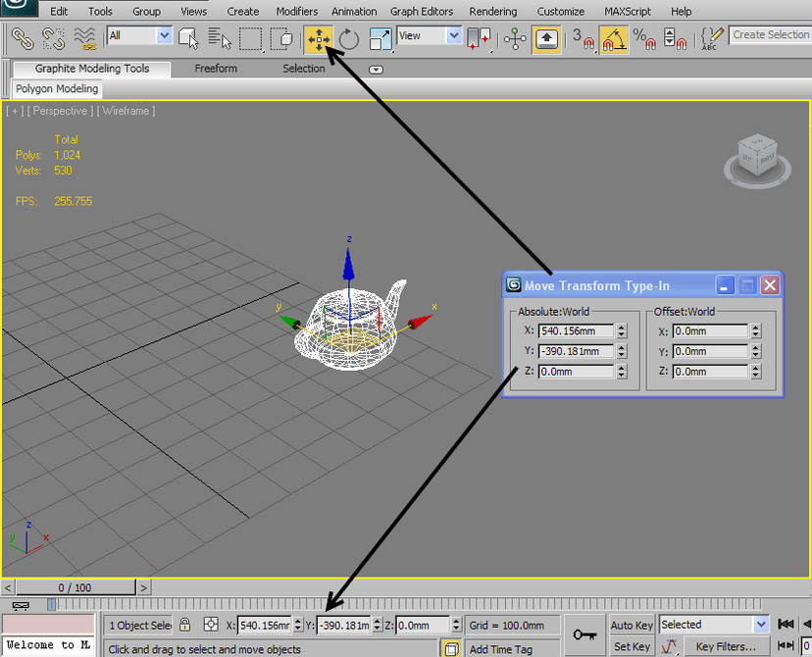812x657 pixels.
Task: Click the Create Selection Set field
Action: coord(770,34)
